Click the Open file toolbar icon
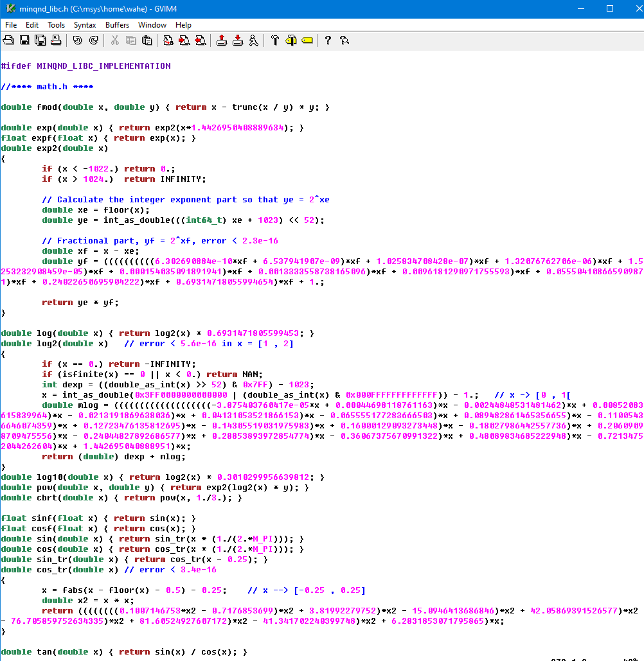The image size is (644, 661). tap(8, 40)
